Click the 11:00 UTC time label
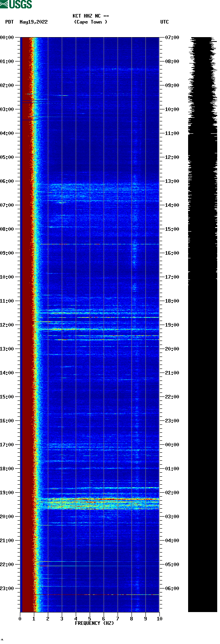This screenshot has height=644, width=220. pos(172,133)
